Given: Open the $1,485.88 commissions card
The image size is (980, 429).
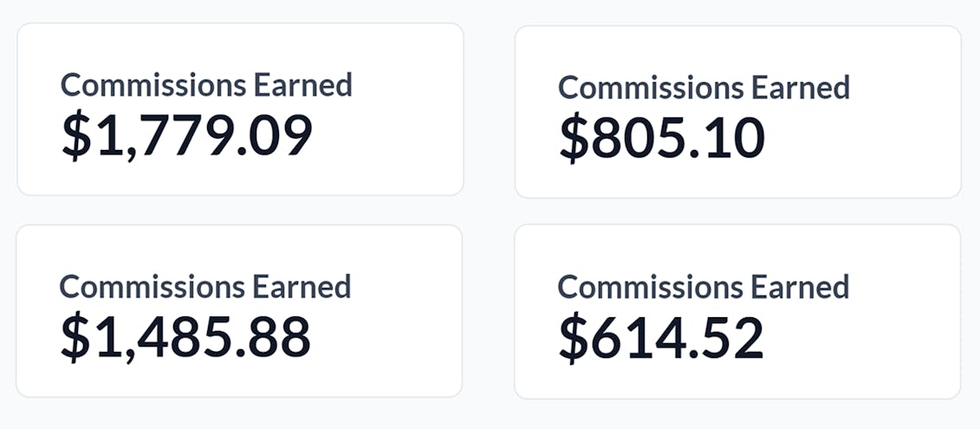Looking at the screenshot, I should pos(239,311).
